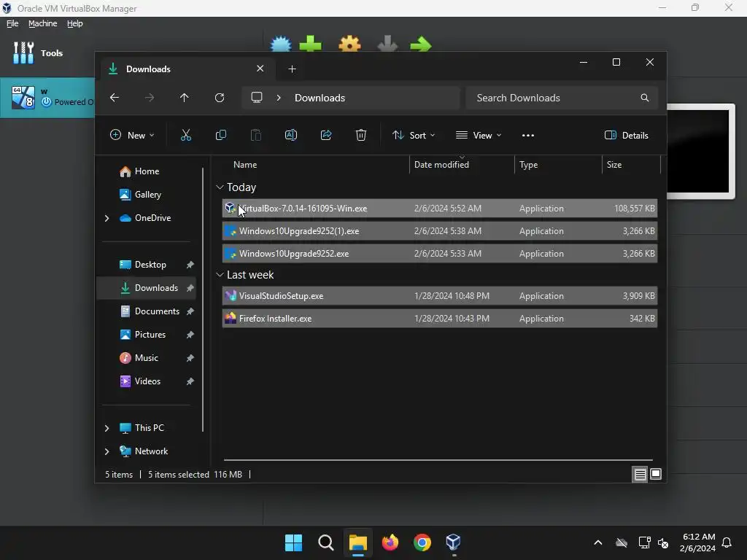
Task: Click the forward navigation arrow
Action: pos(150,98)
